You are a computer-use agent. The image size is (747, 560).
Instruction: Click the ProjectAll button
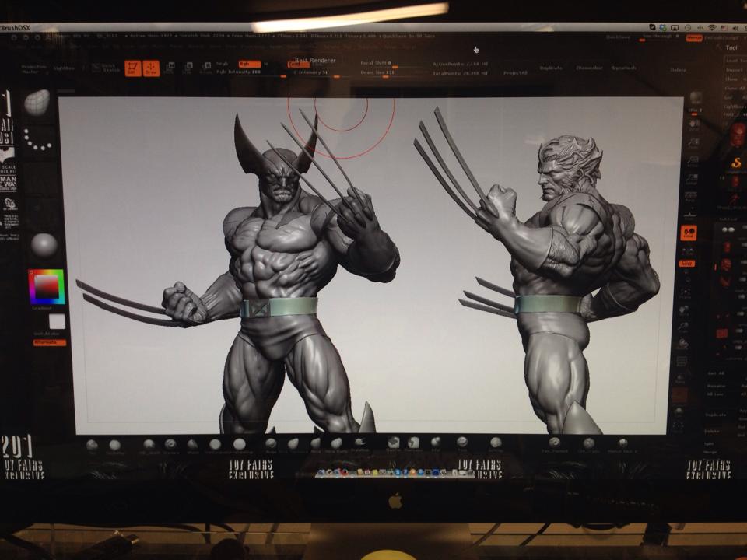click(515, 73)
